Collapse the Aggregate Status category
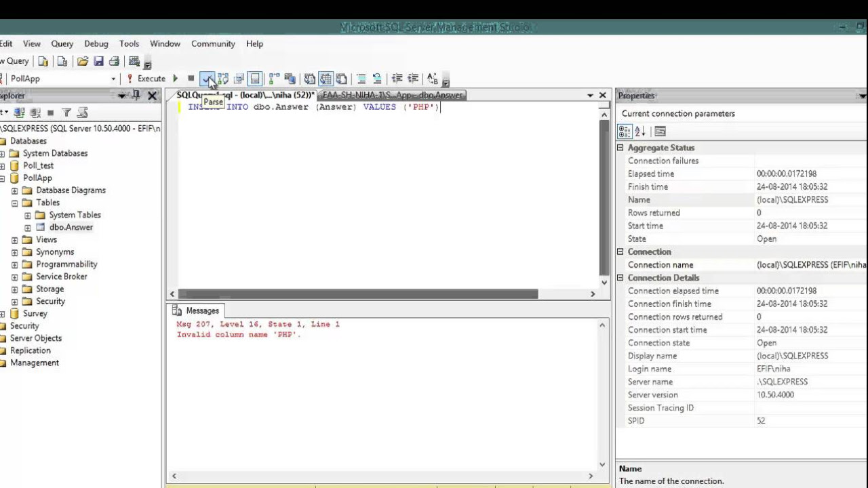This screenshot has width=868, height=488. point(620,148)
